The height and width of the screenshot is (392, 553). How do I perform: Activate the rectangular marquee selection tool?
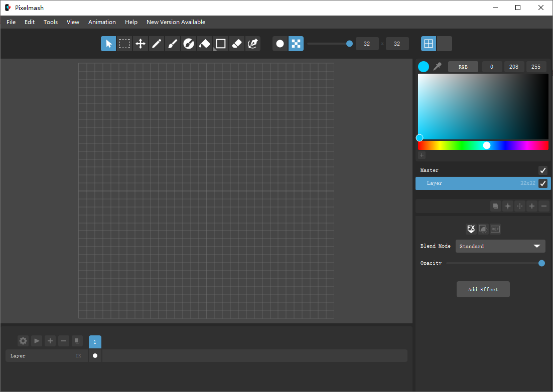click(x=124, y=44)
